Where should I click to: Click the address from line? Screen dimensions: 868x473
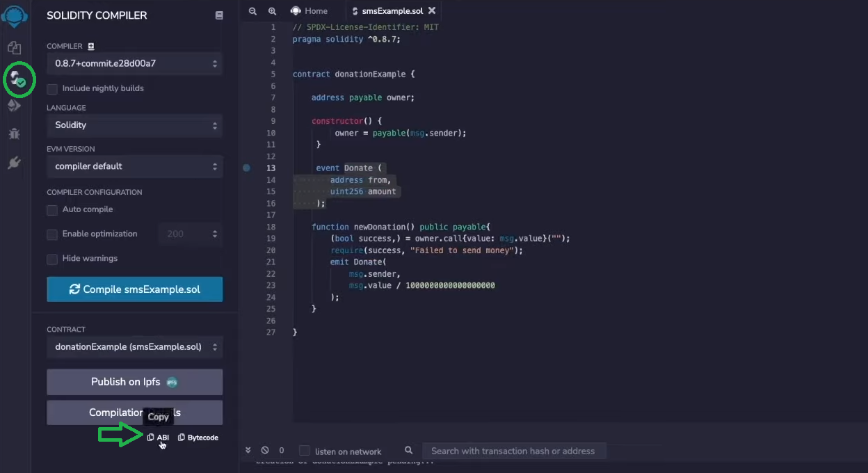[x=360, y=179]
